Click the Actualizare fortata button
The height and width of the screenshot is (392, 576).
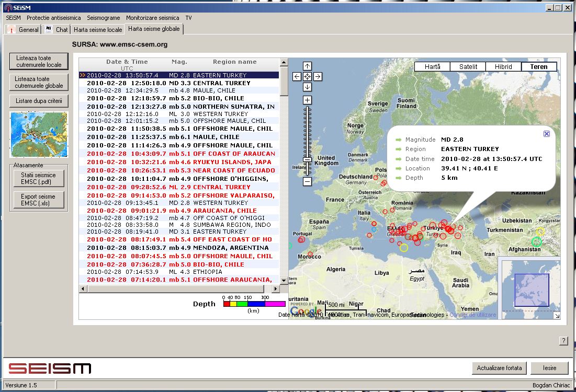(x=499, y=368)
